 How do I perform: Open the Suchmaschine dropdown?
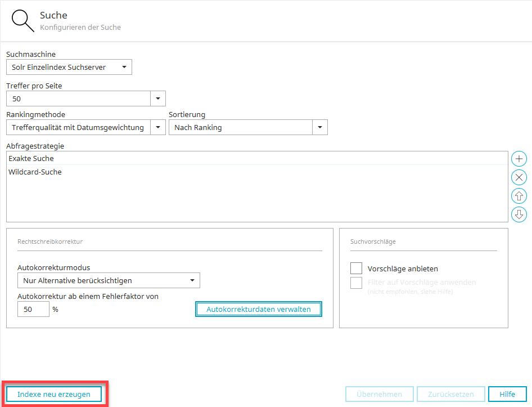[69, 68]
